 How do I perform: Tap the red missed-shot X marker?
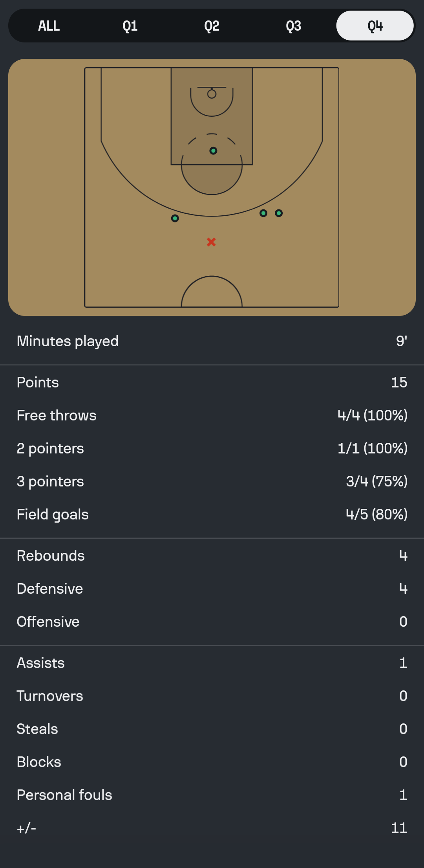pyautogui.click(x=211, y=242)
